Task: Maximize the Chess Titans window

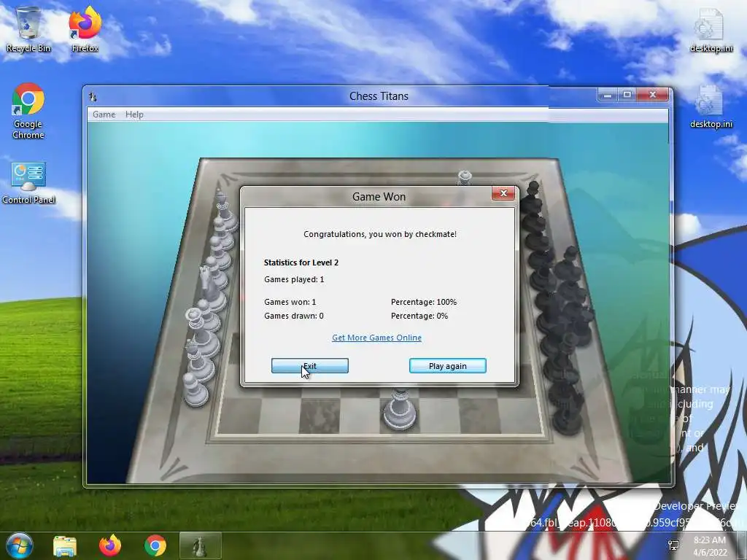Action: coord(627,95)
